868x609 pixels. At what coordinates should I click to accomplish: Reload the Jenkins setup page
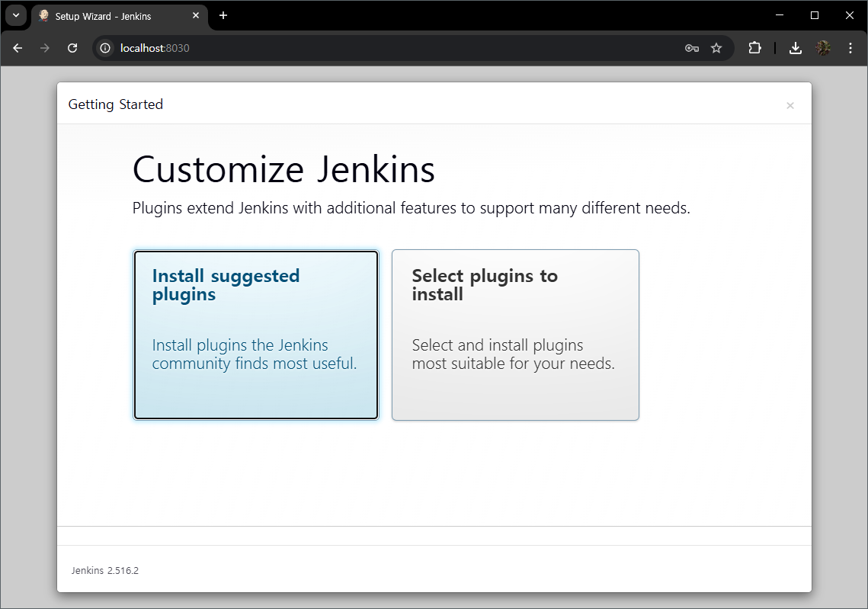click(x=72, y=48)
